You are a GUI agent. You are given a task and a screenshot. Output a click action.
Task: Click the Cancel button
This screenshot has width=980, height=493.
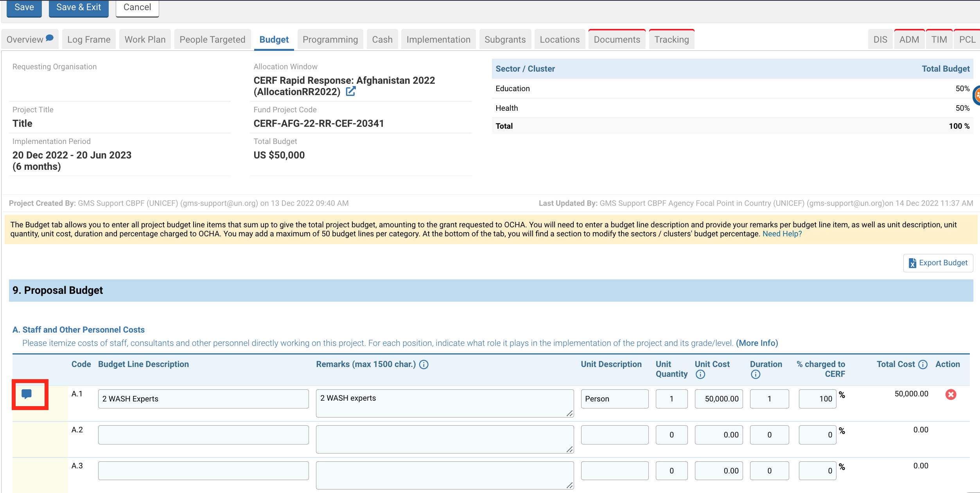137,8
